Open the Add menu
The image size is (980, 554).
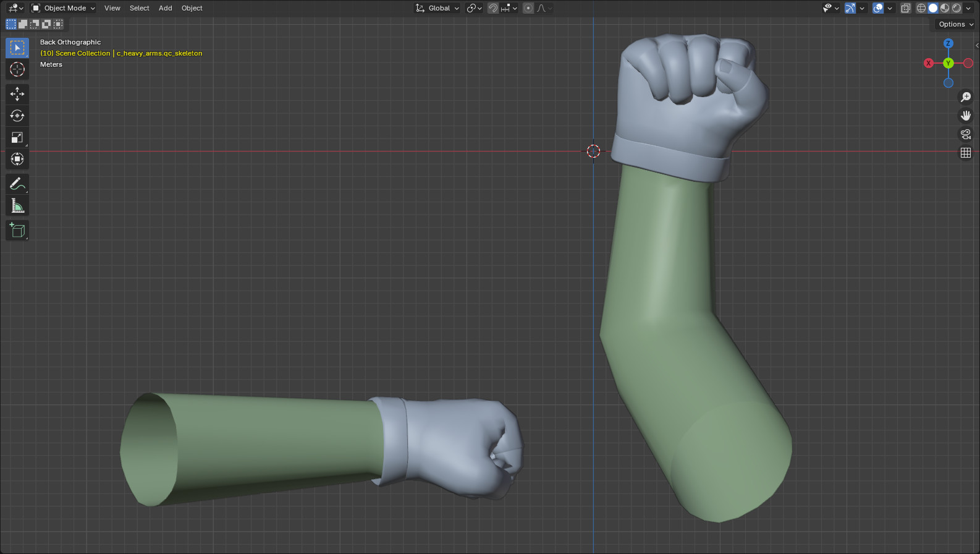click(x=166, y=8)
